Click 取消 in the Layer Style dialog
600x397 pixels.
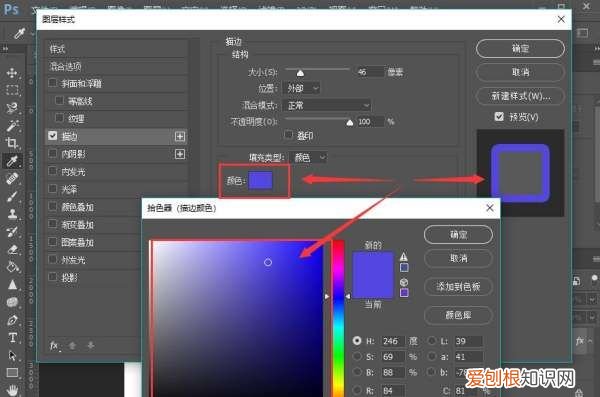(520, 72)
